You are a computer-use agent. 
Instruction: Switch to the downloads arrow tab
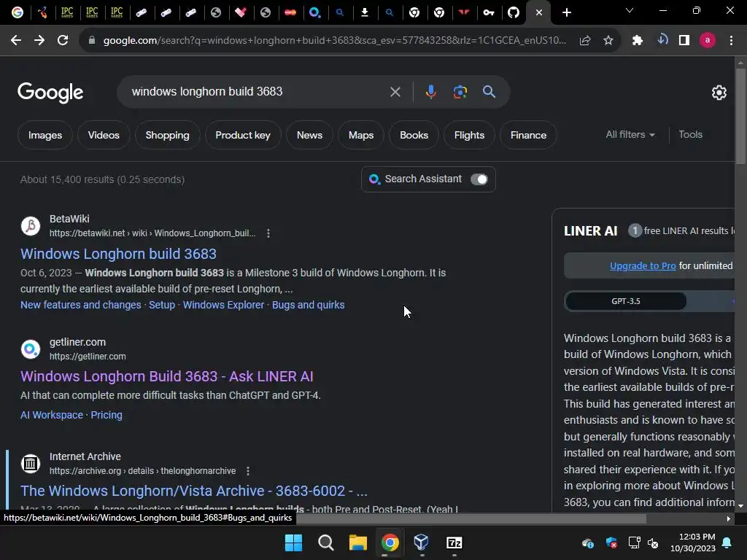tap(365, 12)
